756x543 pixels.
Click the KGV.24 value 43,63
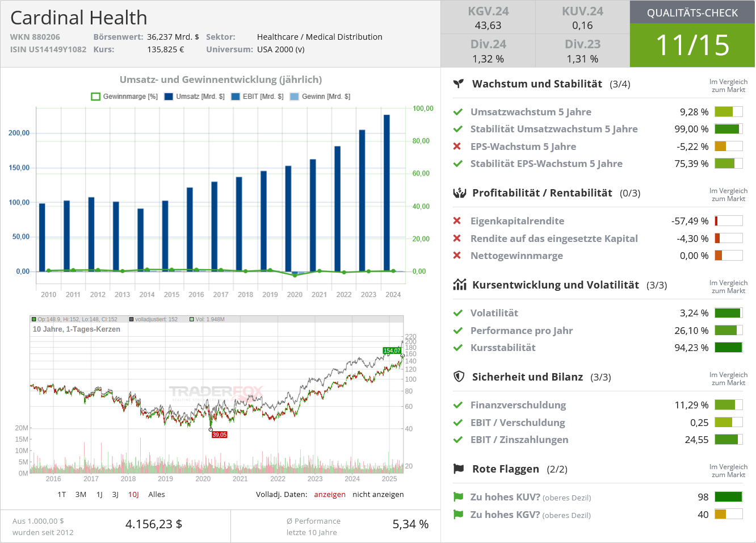(488, 26)
